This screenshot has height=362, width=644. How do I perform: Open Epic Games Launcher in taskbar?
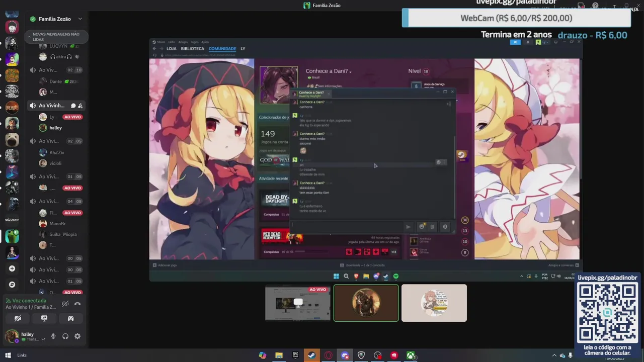pyautogui.click(x=295, y=355)
